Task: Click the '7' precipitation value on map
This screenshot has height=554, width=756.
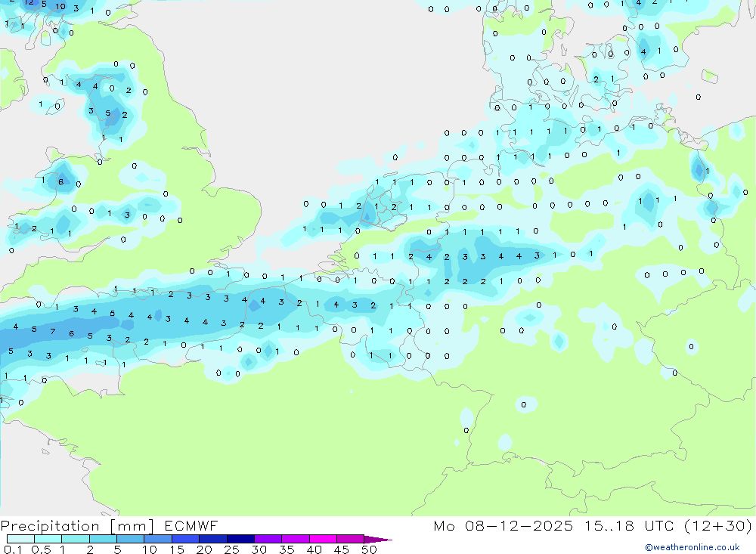Action: click(x=53, y=331)
